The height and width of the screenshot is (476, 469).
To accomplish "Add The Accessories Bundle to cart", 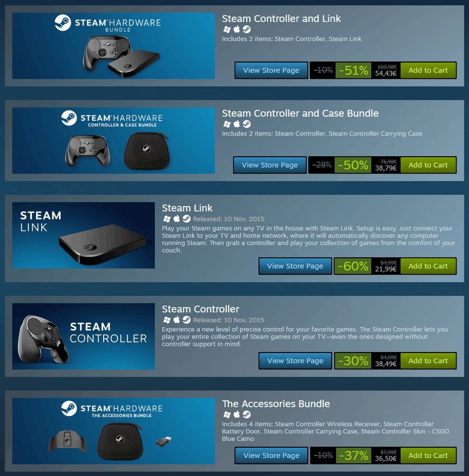I will pyautogui.click(x=428, y=456).
